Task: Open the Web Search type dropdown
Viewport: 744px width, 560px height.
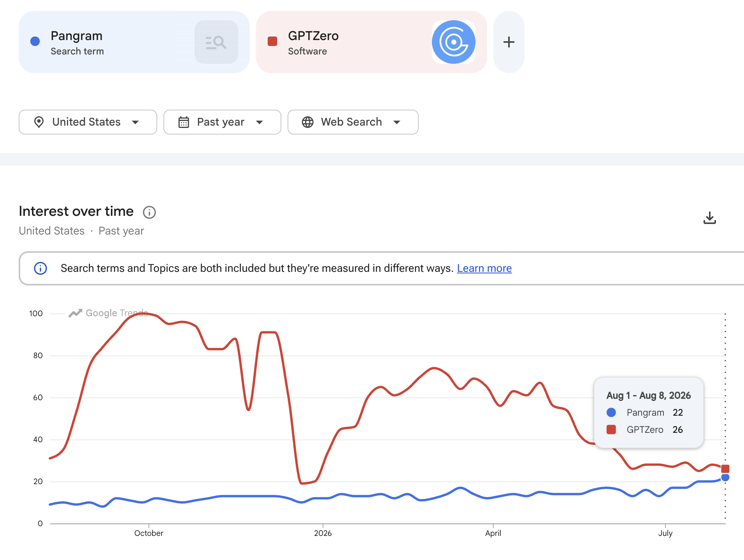Action: pos(353,122)
